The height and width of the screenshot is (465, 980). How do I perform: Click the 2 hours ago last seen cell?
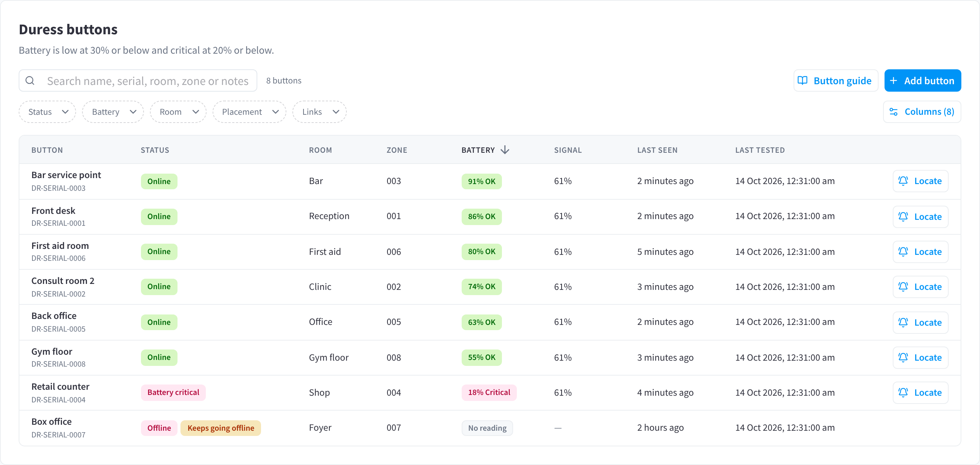660,427
